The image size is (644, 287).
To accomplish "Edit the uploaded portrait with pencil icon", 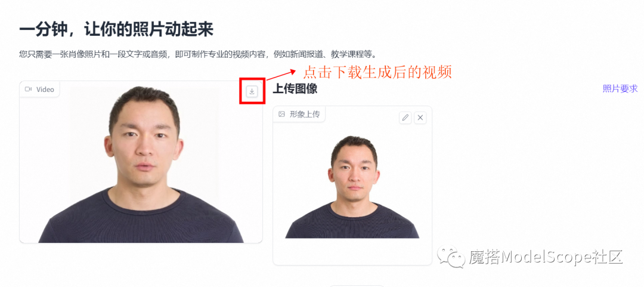I will [405, 118].
